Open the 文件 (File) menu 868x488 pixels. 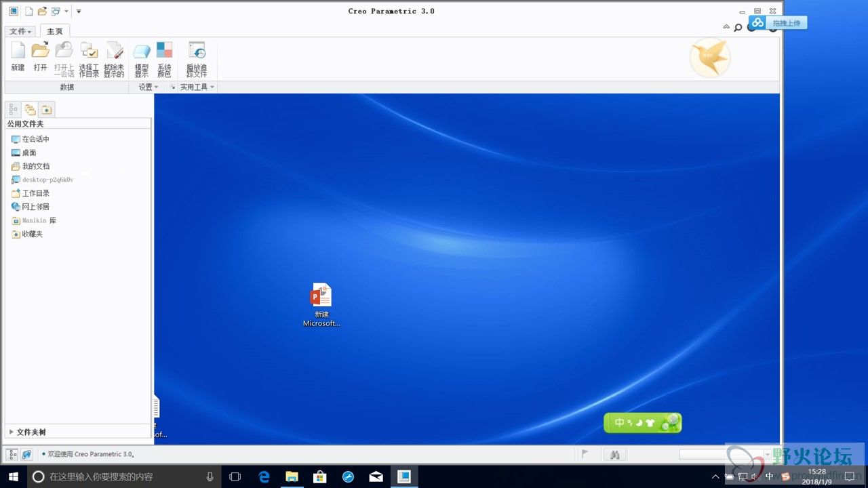21,31
